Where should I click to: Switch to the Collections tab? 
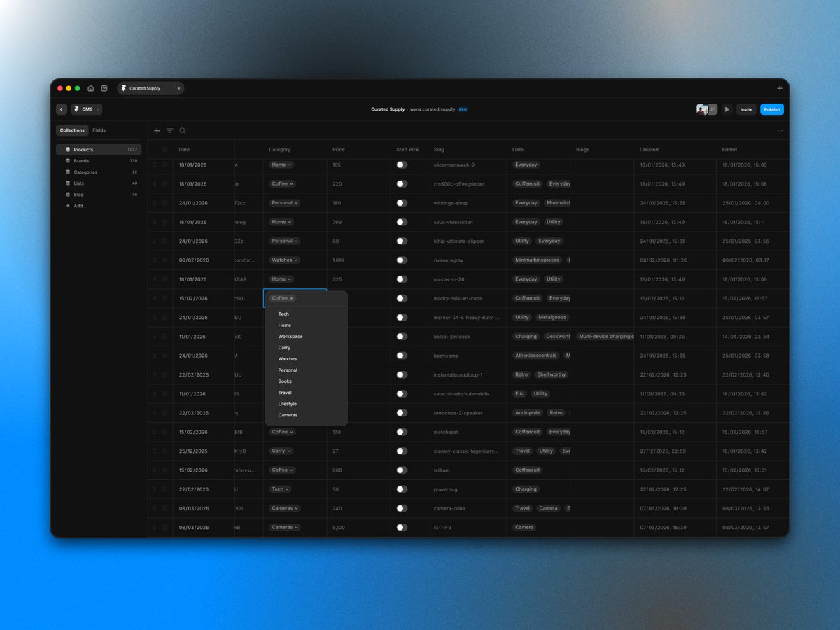tap(72, 130)
